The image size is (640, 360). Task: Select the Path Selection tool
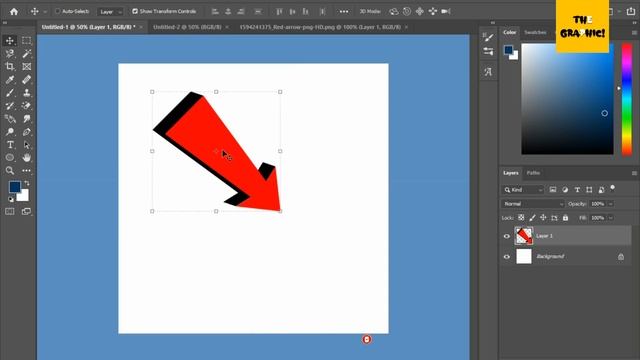27,145
